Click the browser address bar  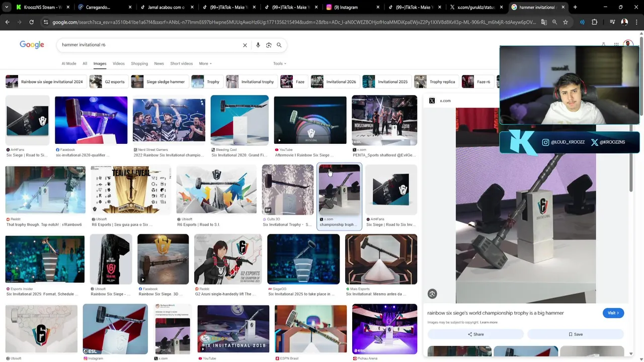click(x=294, y=22)
